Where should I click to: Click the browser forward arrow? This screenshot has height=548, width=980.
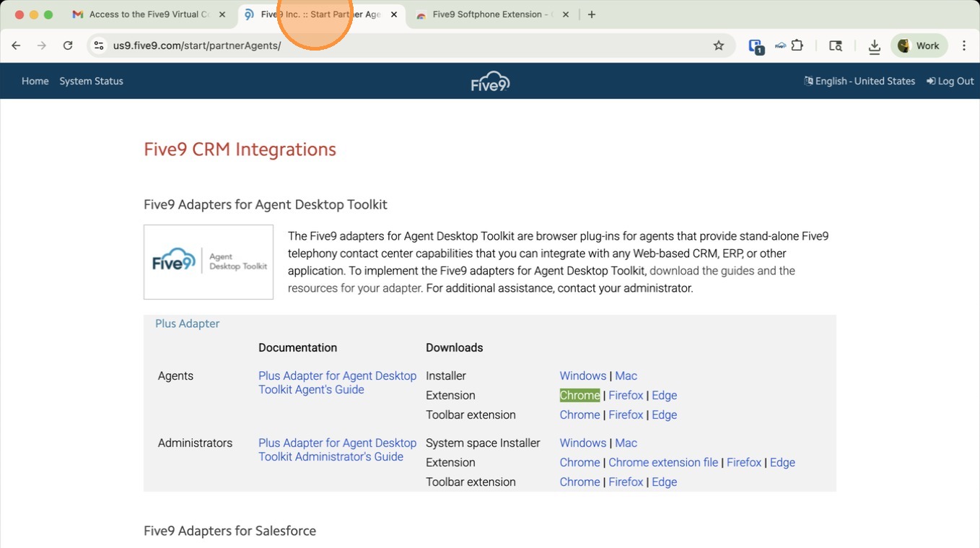click(42, 45)
